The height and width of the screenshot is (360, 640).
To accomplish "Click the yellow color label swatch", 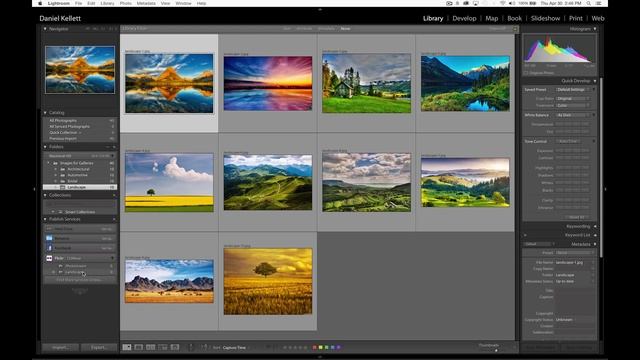I will coord(320,347).
